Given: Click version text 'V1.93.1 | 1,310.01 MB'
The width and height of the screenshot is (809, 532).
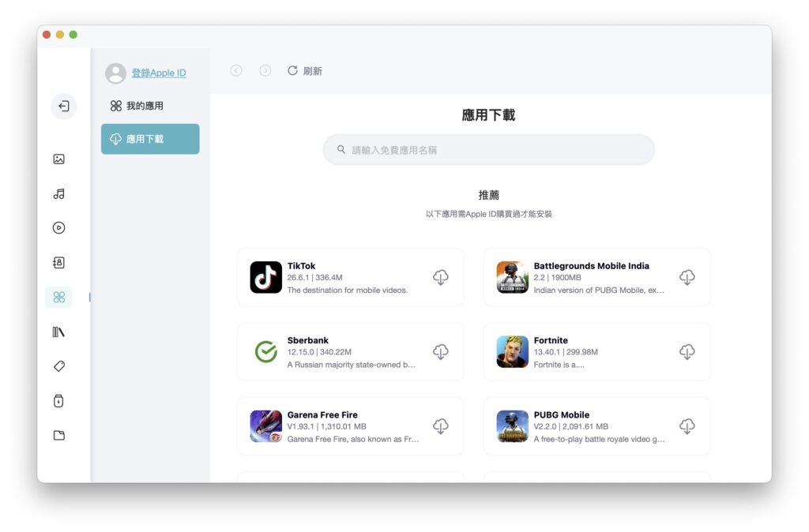Looking at the screenshot, I should 326,427.
